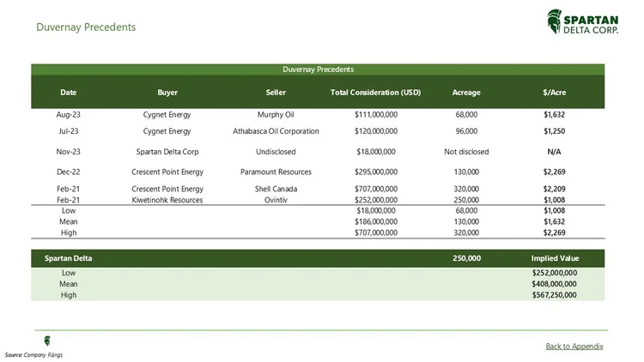This screenshot has width=644, height=362.
Task: Click the Date column header
Action: pyautogui.click(x=68, y=93)
